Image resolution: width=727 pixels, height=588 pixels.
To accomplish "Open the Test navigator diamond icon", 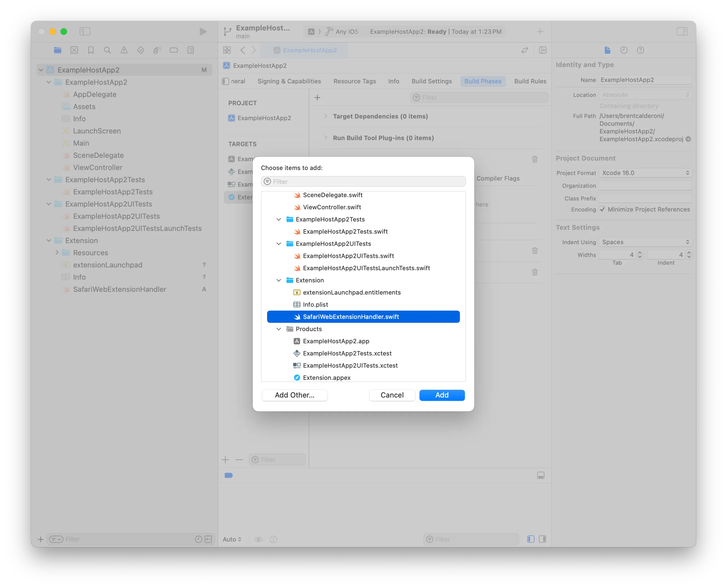I will [x=141, y=50].
